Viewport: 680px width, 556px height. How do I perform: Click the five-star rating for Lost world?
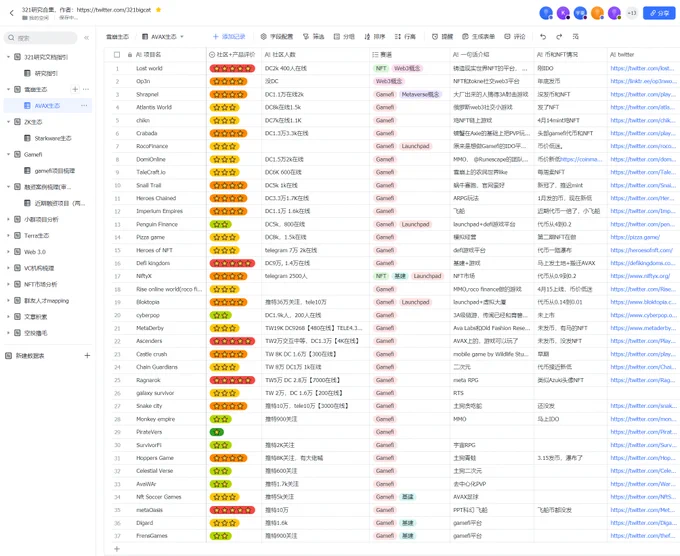pyautogui.click(x=232, y=68)
